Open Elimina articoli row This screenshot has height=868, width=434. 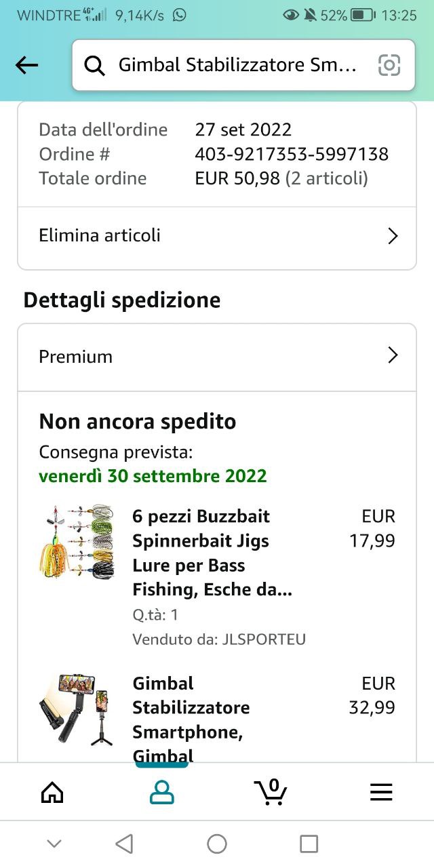217,236
